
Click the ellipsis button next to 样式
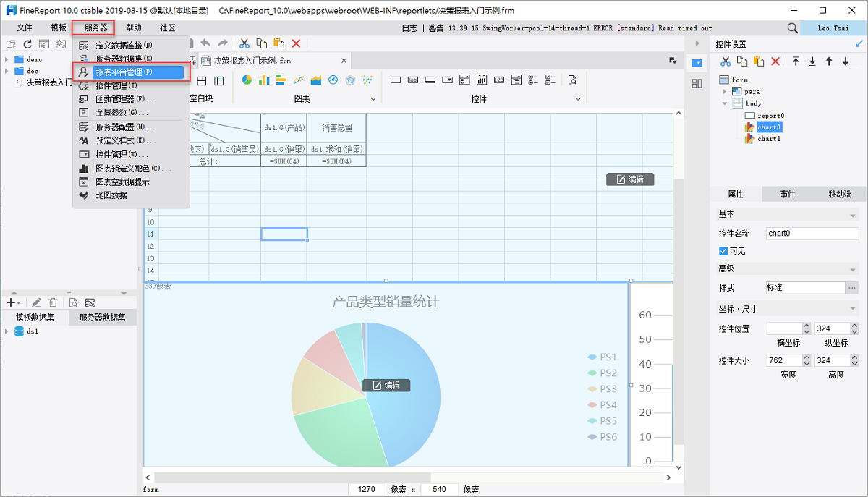[852, 287]
